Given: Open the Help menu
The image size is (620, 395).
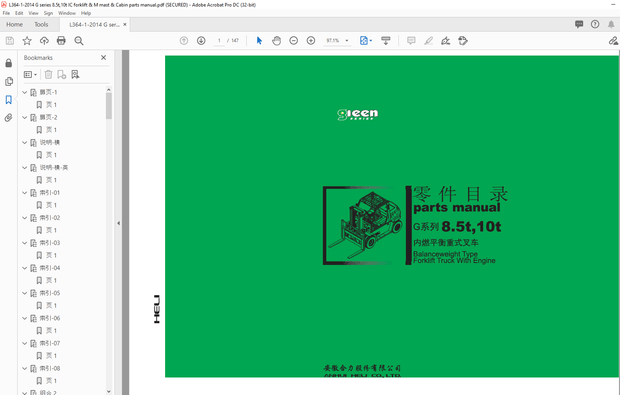Looking at the screenshot, I should point(86,13).
